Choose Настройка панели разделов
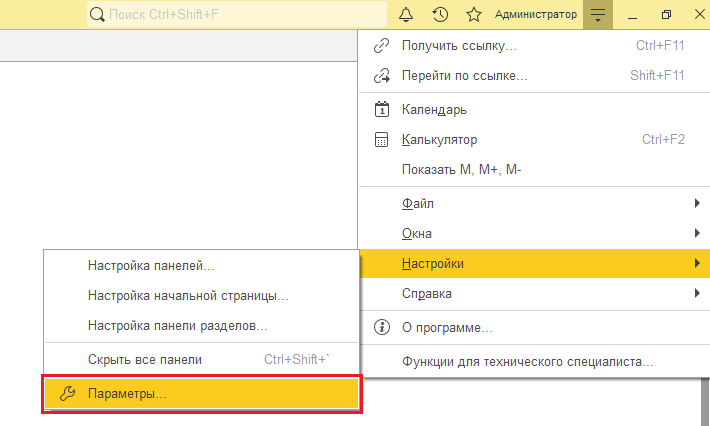 tap(201, 325)
